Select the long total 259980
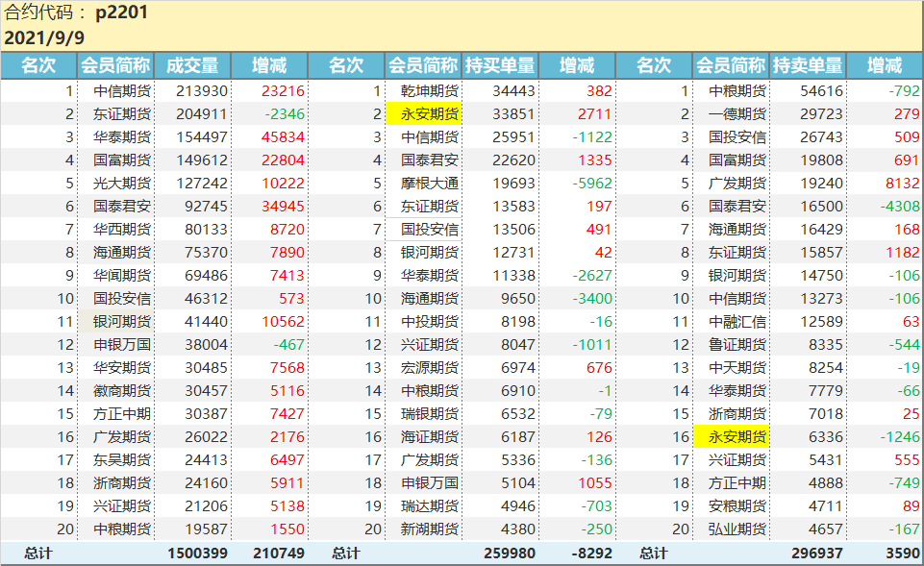The image size is (924, 566). click(510, 554)
